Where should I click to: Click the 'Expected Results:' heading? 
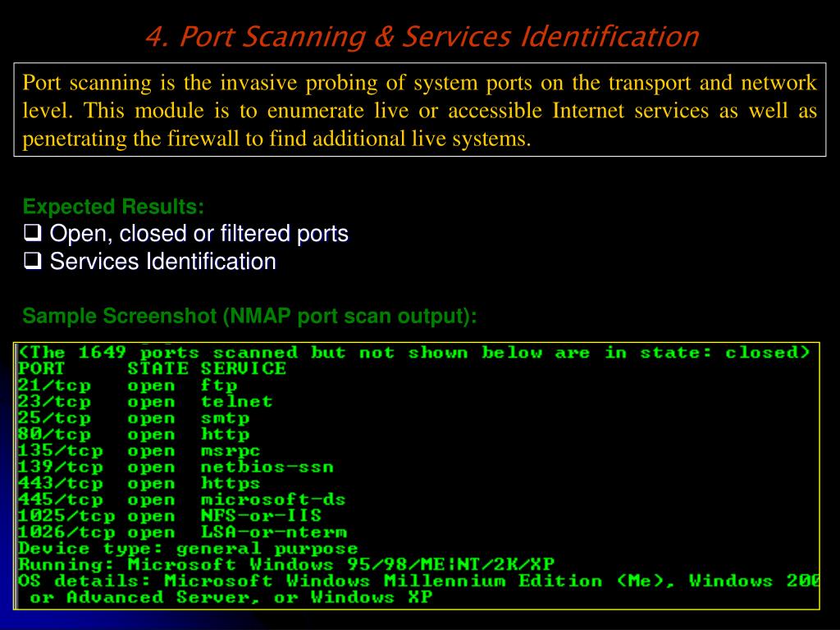point(113,207)
